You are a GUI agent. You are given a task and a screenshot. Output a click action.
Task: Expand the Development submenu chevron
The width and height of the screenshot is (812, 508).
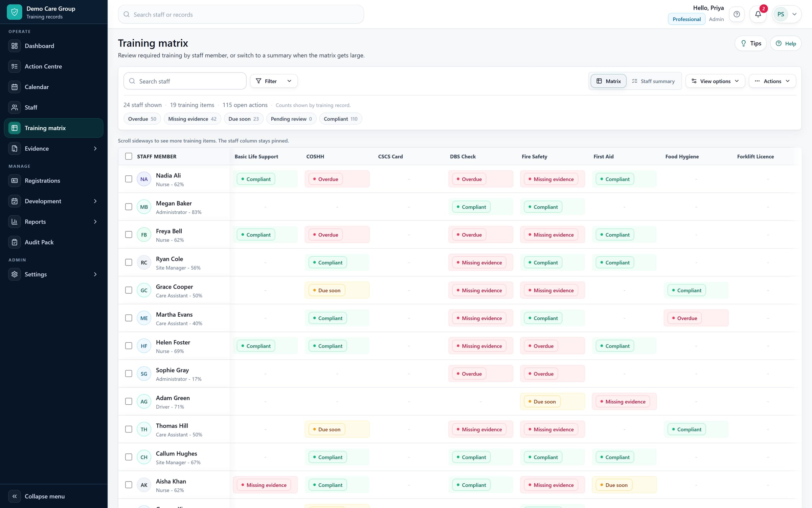tap(95, 201)
